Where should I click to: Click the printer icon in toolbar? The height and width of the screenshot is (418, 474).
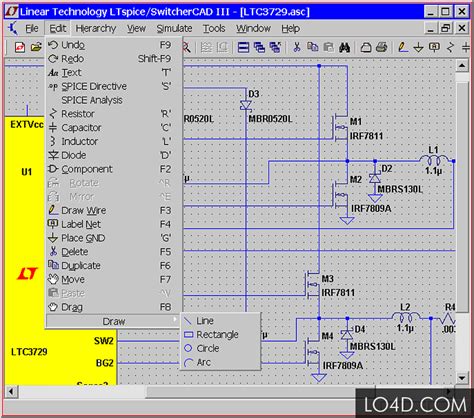pos(382,47)
